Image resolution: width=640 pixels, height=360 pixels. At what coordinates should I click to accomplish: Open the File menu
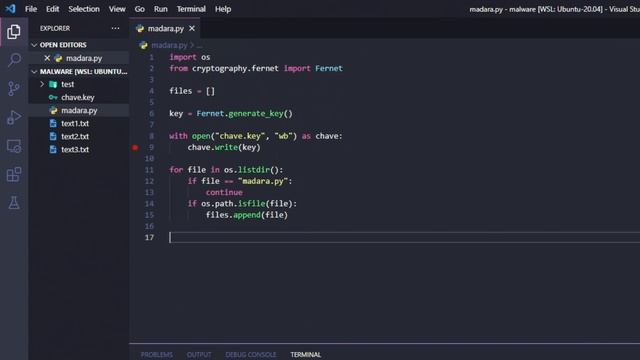31,9
